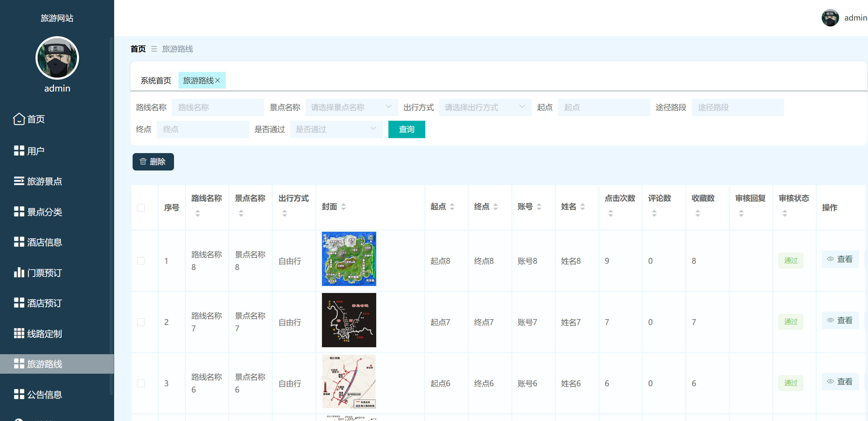Image resolution: width=868 pixels, height=421 pixels.
Task: Click the home icon beside 首页 in sidebar
Action: [19, 119]
